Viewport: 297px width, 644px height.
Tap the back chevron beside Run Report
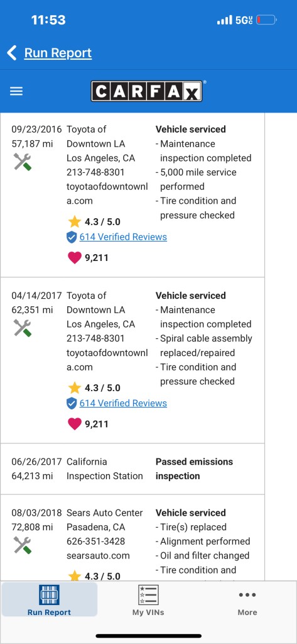click(12, 53)
